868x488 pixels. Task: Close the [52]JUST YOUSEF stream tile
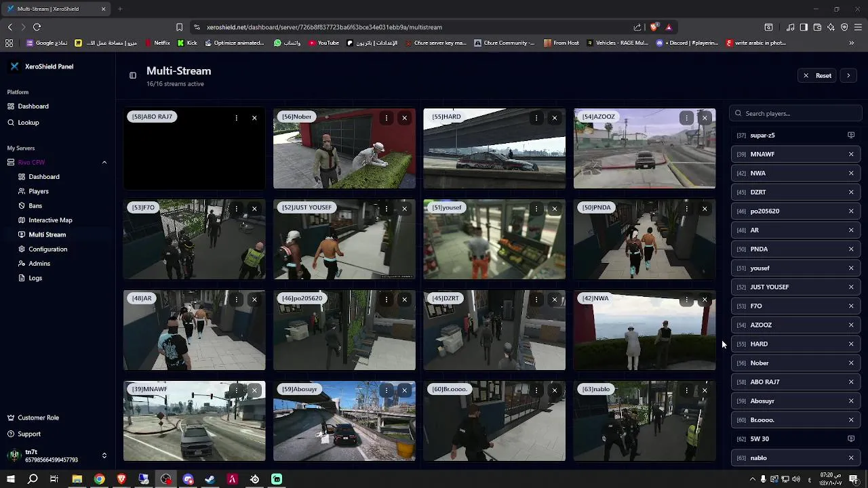[404, 209]
